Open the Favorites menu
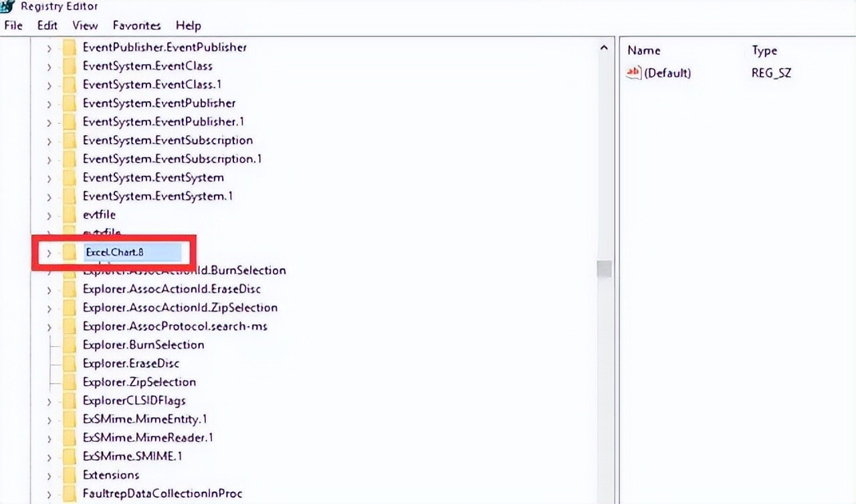Viewport: 856px width, 504px height. [x=136, y=25]
